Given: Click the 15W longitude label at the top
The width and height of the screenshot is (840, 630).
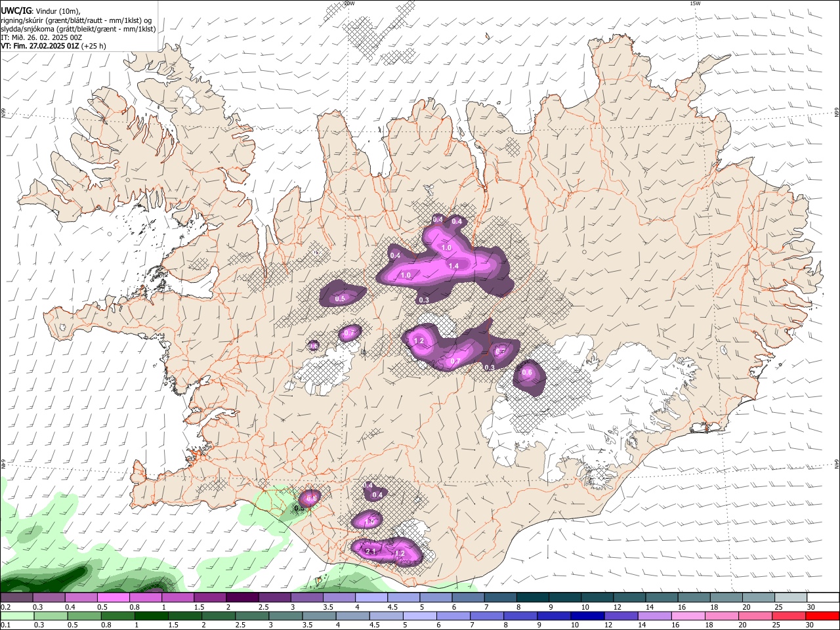Looking at the screenshot, I should tap(695, 3).
